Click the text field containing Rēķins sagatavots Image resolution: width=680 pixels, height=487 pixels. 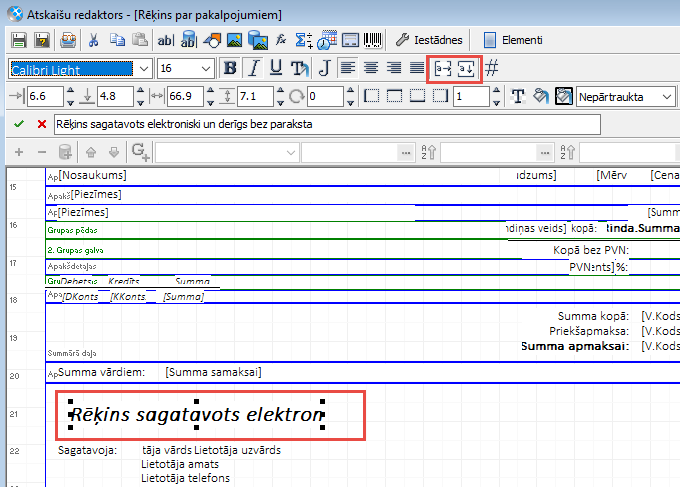point(327,125)
